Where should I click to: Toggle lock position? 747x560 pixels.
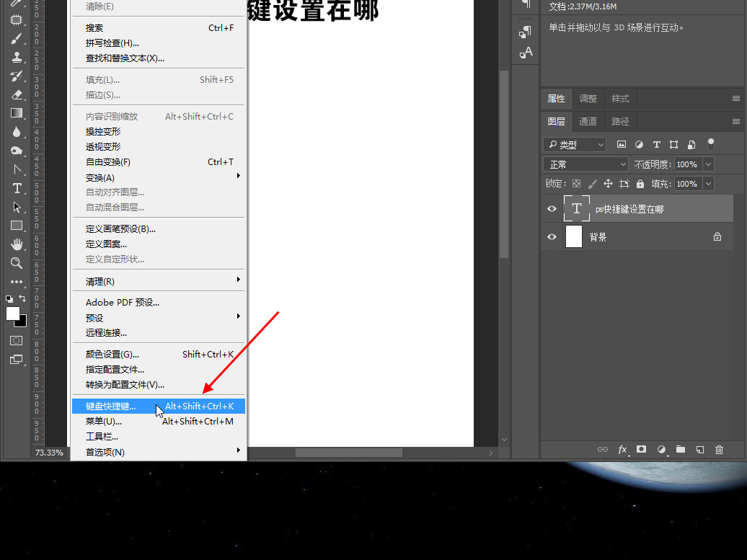[x=608, y=184]
